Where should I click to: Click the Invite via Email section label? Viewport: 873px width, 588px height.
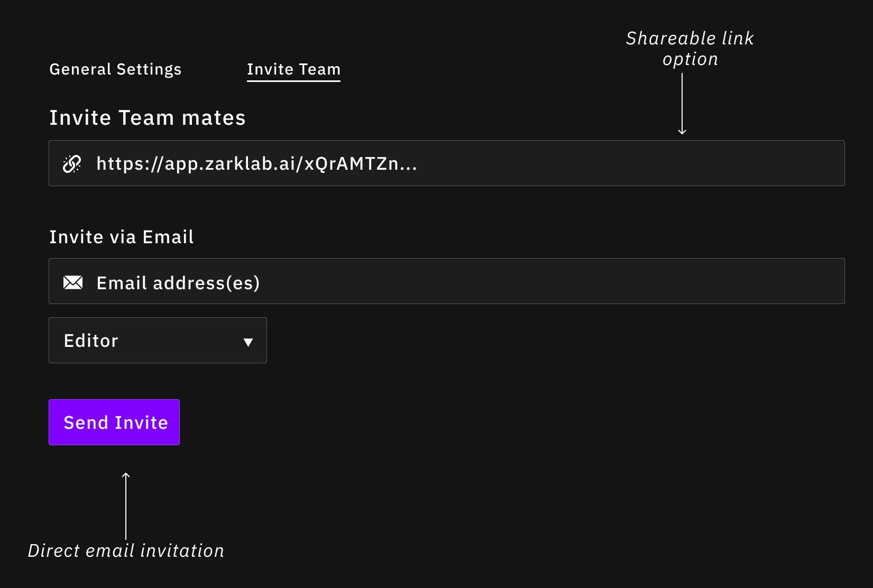(x=121, y=237)
